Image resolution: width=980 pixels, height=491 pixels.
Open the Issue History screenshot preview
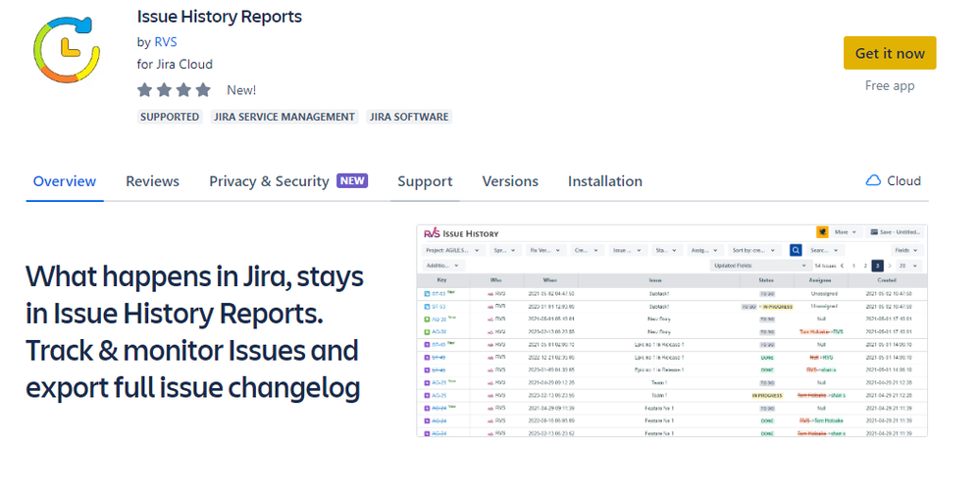click(672, 330)
